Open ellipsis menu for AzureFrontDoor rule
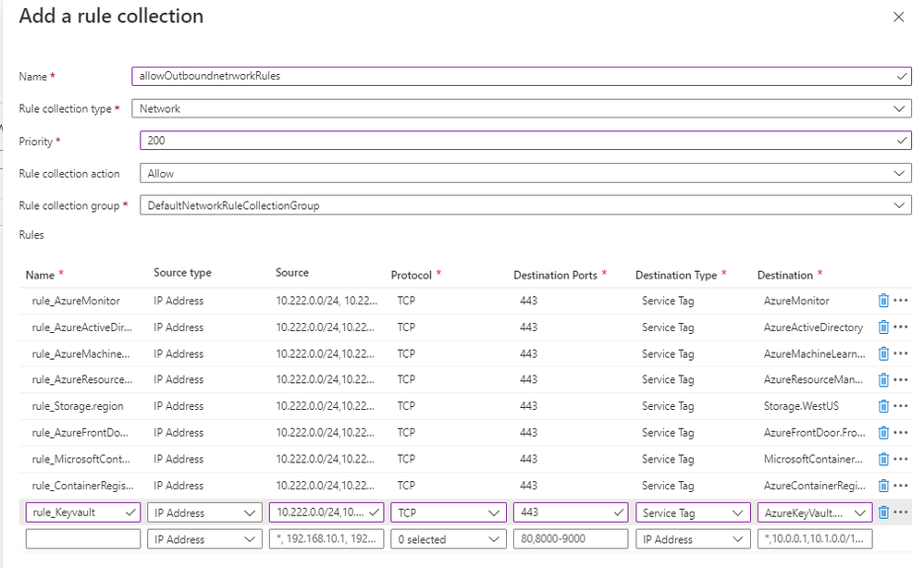Image resolution: width=924 pixels, height=568 pixels. [x=901, y=432]
